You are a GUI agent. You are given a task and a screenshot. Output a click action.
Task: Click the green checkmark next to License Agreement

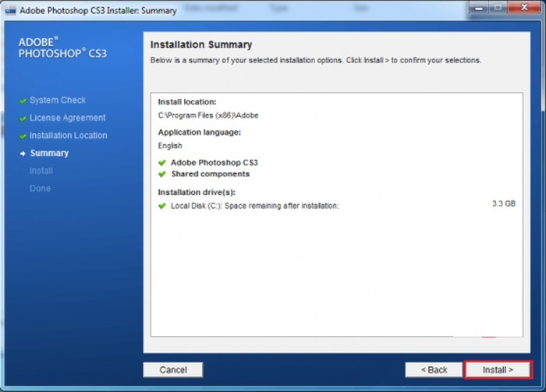(x=23, y=118)
